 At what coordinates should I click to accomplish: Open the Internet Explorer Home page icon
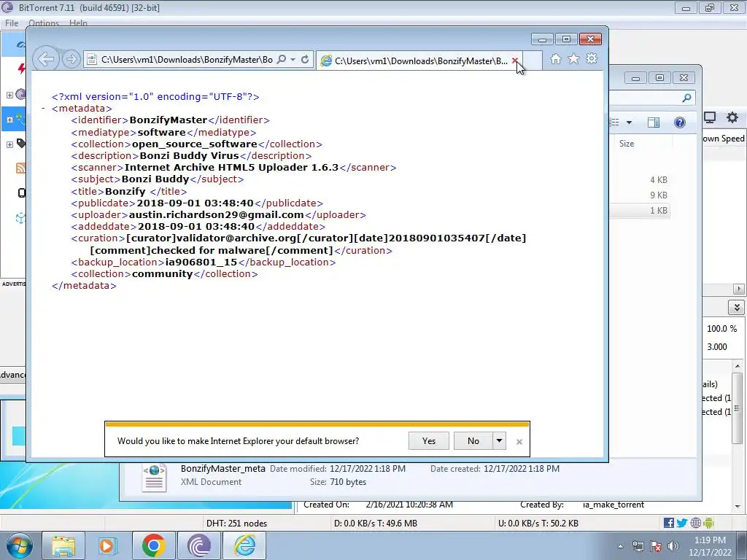coord(555,59)
